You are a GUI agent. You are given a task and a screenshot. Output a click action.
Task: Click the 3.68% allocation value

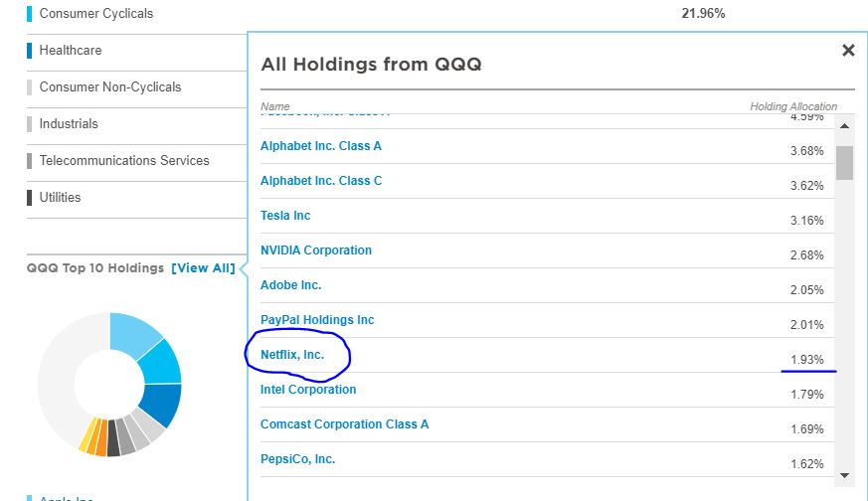coord(806,151)
